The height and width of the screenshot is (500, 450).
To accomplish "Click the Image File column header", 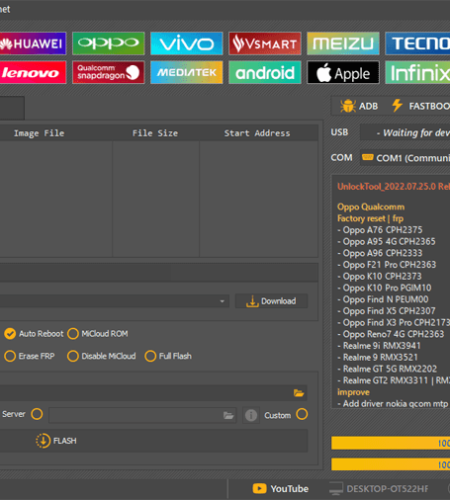I will coord(39,133).
